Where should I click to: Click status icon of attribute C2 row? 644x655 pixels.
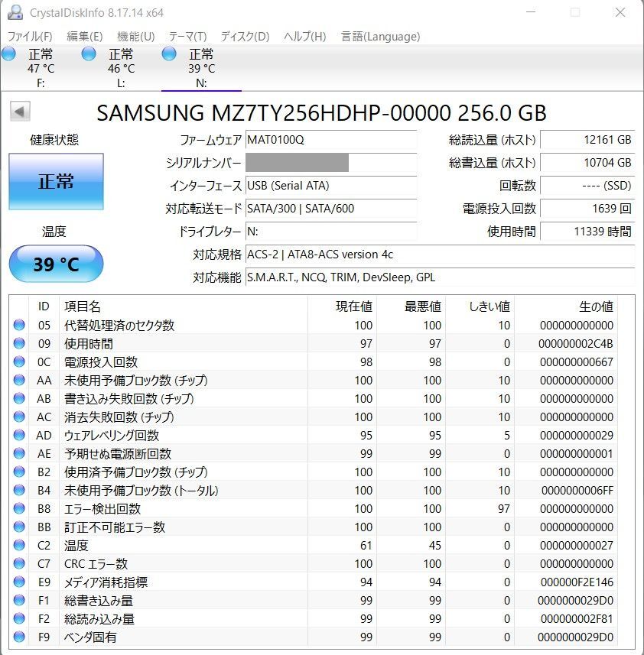point(19,545)
